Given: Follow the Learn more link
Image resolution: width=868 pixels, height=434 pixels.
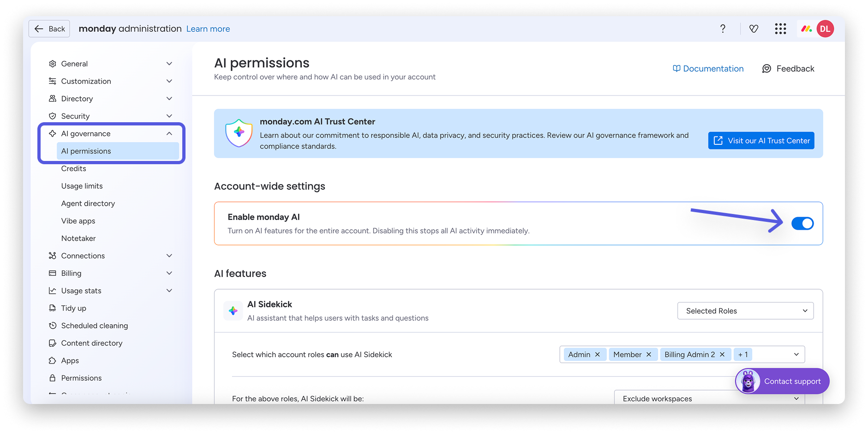Looking at the screenshot, I should (208, 29).
